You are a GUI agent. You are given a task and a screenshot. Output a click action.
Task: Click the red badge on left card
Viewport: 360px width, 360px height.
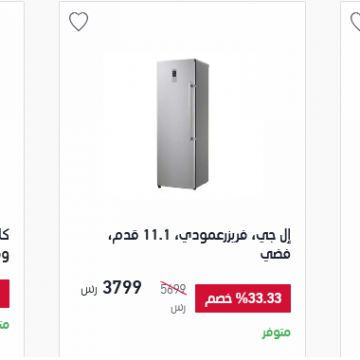click(5, 294)
